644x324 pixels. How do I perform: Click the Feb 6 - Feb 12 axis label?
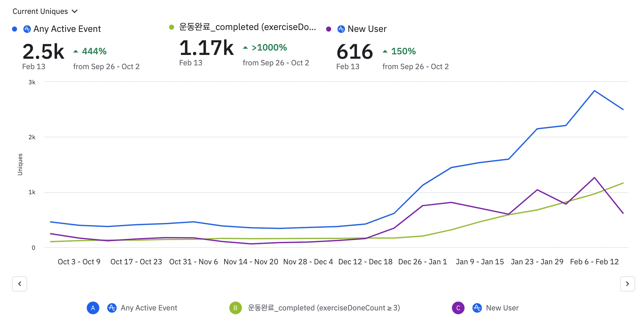coord(594,262)
